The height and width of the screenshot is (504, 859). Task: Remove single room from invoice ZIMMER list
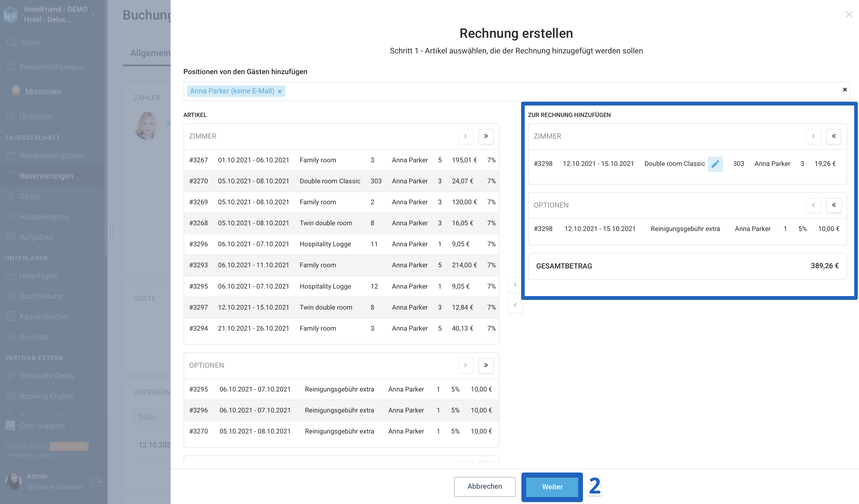point(813,136)
